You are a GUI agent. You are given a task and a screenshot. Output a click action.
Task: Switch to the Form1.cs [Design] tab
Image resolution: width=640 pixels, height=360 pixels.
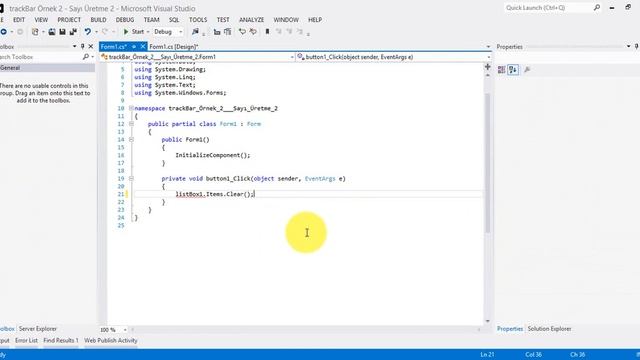coord(174,47)
